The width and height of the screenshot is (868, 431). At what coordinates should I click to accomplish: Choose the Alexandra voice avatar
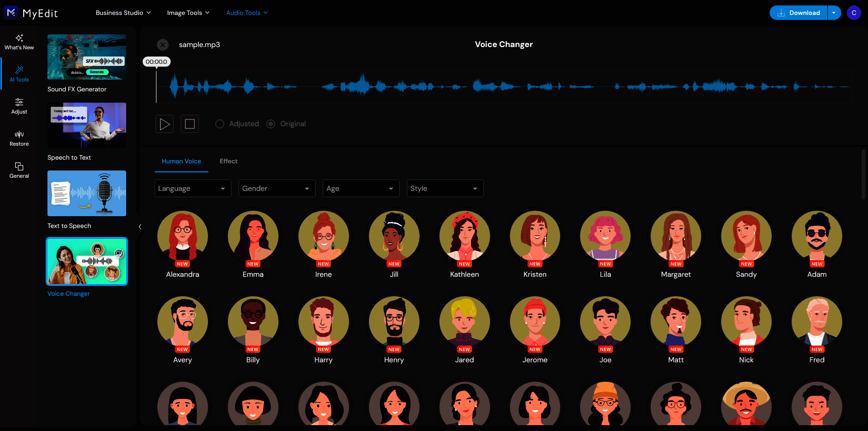183,236
